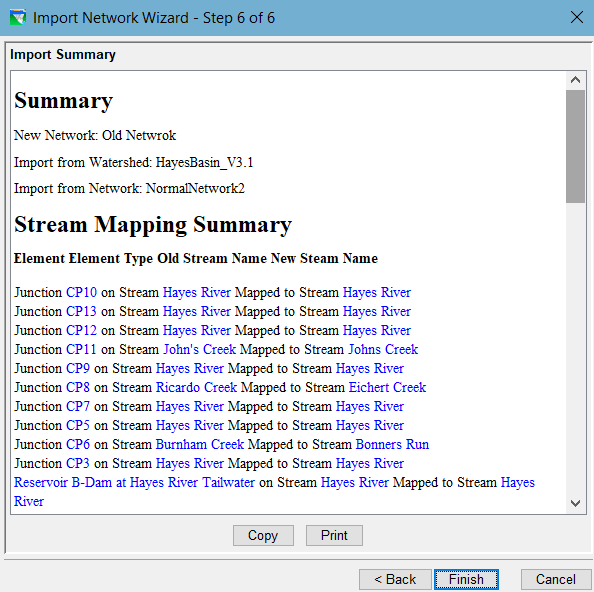Image resolution: width=594 pixels, height=592 pixels.
Task: Select the Bonners Run stream link
Action: [x=392, y=444]
